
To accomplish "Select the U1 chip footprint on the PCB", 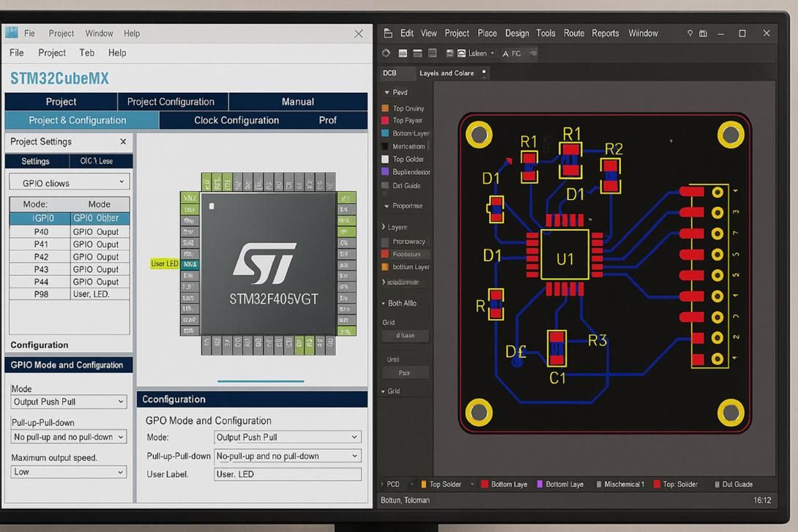I will [x=564, y=255].
